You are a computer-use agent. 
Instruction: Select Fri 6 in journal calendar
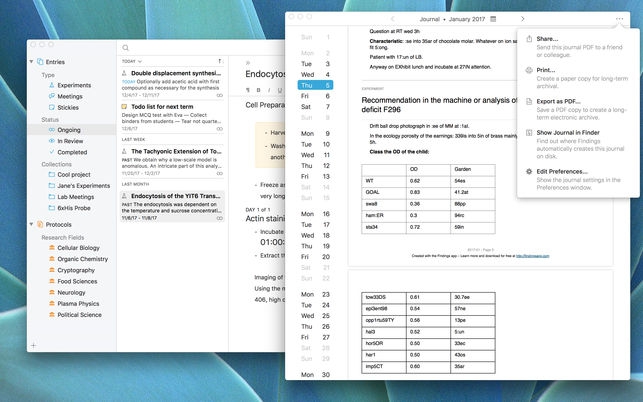[315, 96]
